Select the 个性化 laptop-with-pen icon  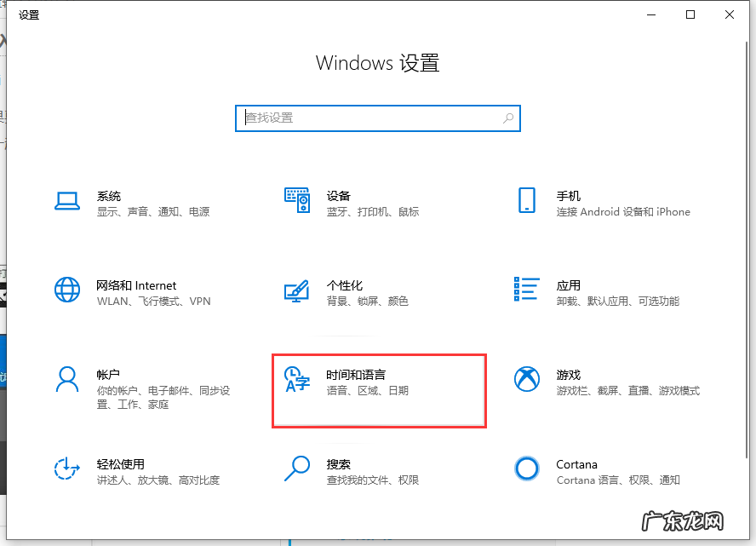point(297,290)
